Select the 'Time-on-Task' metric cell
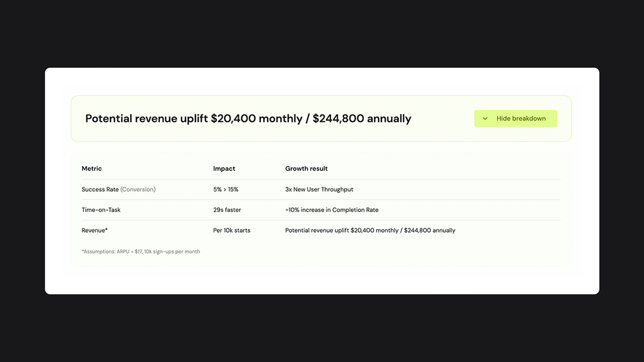Image resolution: width=644 pixels, height=362 pixels. click(x=101, y=210)
